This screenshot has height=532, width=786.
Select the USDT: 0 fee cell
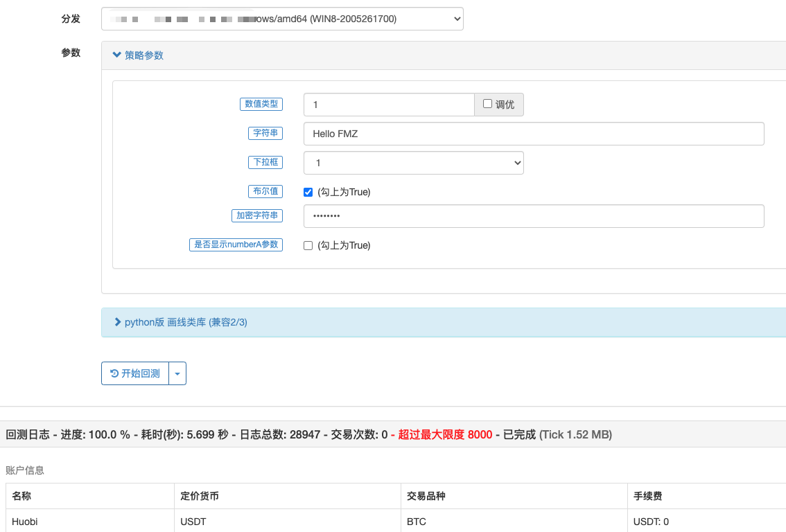coord(707,522)
